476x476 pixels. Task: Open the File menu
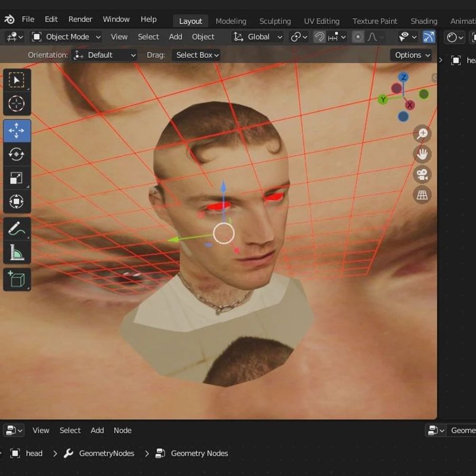(x=28, y=20)
